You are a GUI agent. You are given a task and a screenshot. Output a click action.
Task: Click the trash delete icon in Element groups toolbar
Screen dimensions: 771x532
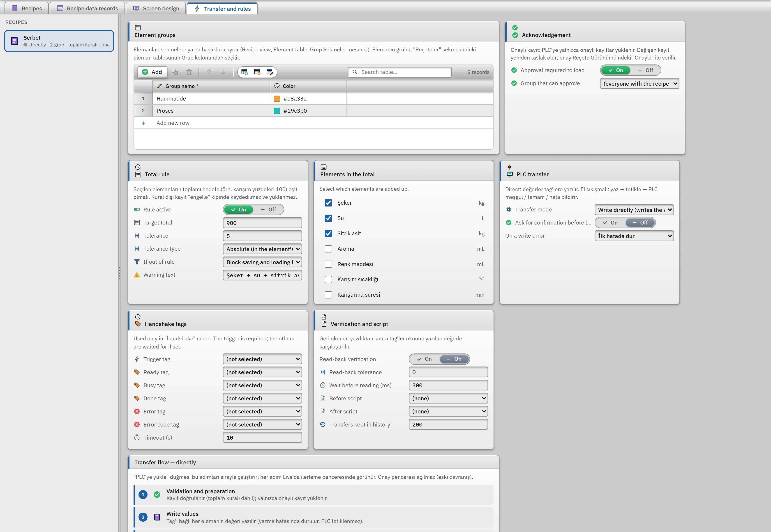[189, 72]
